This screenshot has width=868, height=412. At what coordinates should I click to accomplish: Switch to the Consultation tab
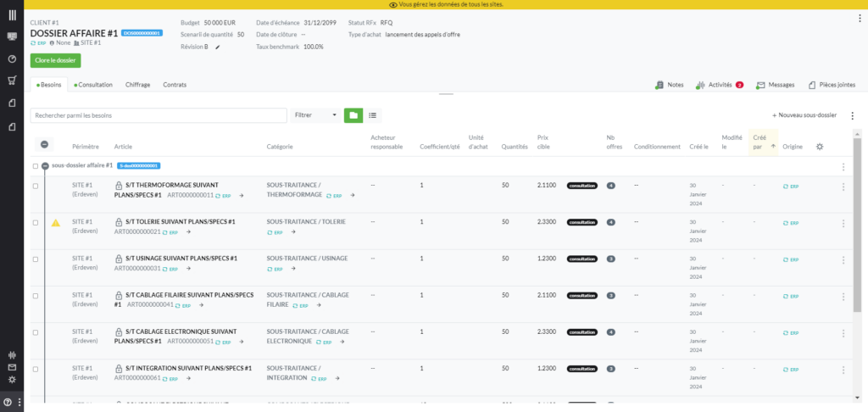[x=94, y=85]
